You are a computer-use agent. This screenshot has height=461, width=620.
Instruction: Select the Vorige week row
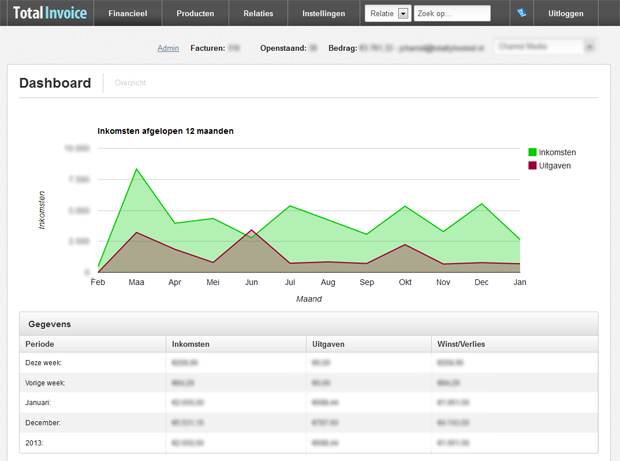(309, 383)
